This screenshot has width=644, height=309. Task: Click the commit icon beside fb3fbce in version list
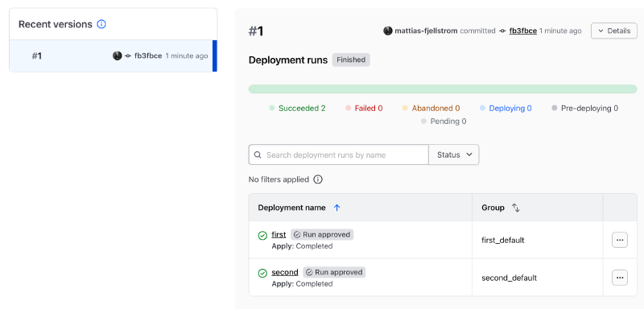[128, 56]
